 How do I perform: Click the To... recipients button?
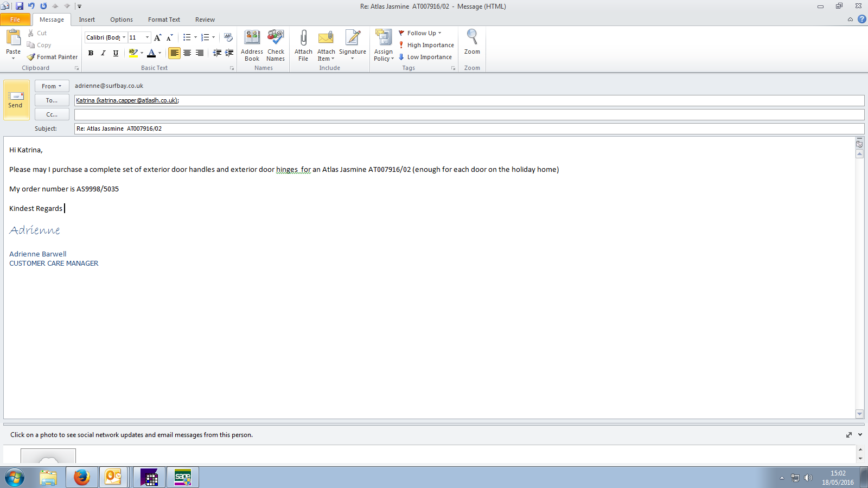click(x=52, y=100)
